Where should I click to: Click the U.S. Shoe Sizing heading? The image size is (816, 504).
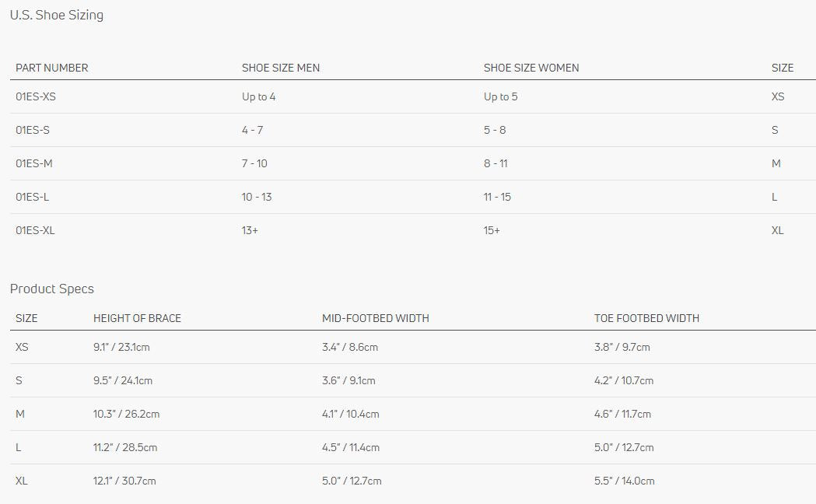(57, 15)
